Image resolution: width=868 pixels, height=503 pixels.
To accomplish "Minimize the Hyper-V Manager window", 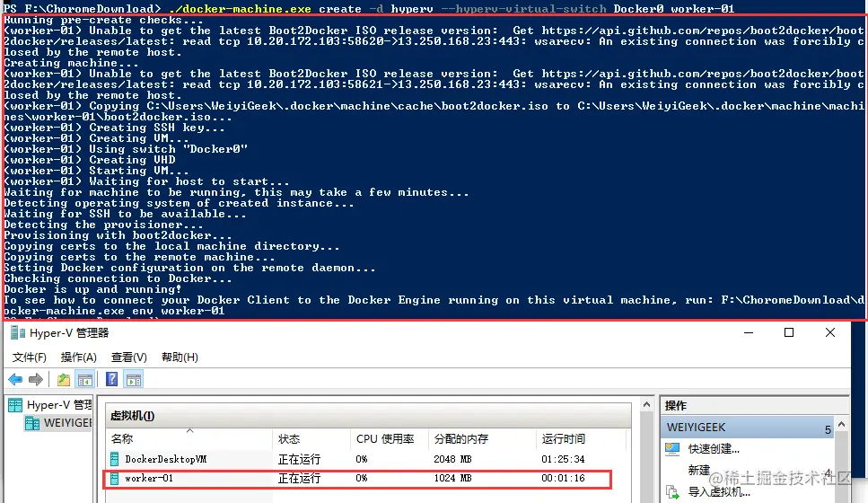I will tap(749, 332).
